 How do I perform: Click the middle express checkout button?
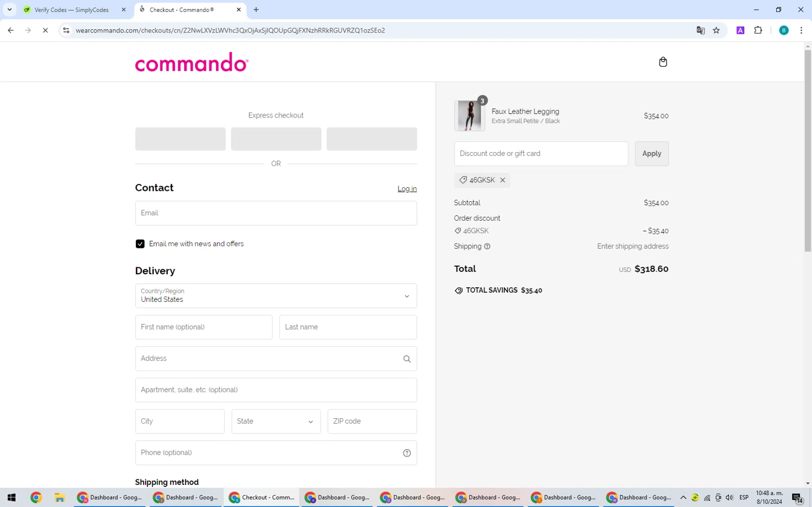pyautogui.click(x=276, y=139)
